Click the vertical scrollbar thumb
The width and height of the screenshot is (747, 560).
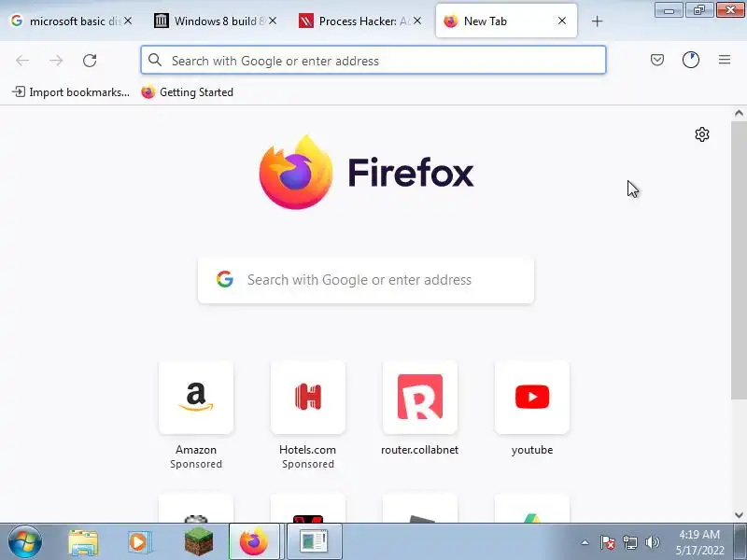739,260
